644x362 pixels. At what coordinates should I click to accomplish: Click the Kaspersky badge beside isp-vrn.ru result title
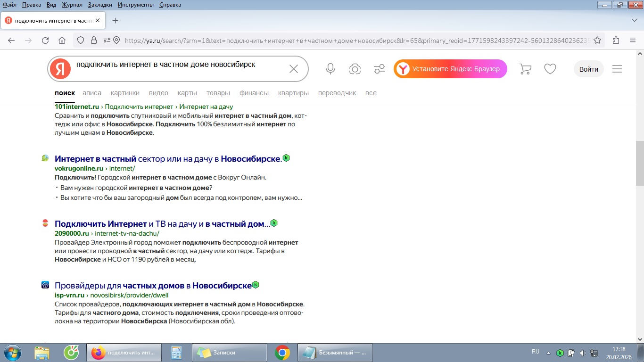click(x=256, y=285)
